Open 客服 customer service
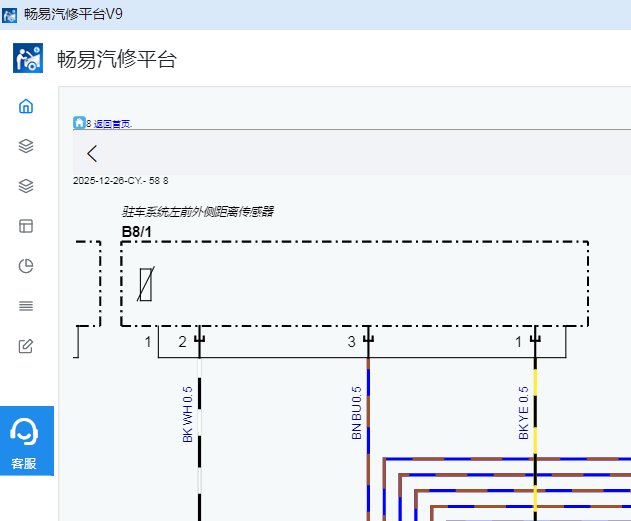This screenshot has width=631, height=521. point(27,441)
